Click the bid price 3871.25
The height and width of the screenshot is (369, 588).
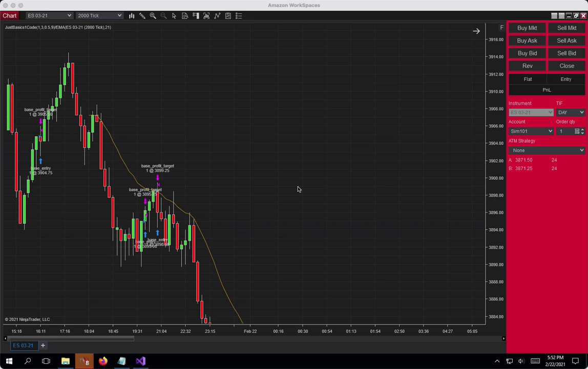523,169
